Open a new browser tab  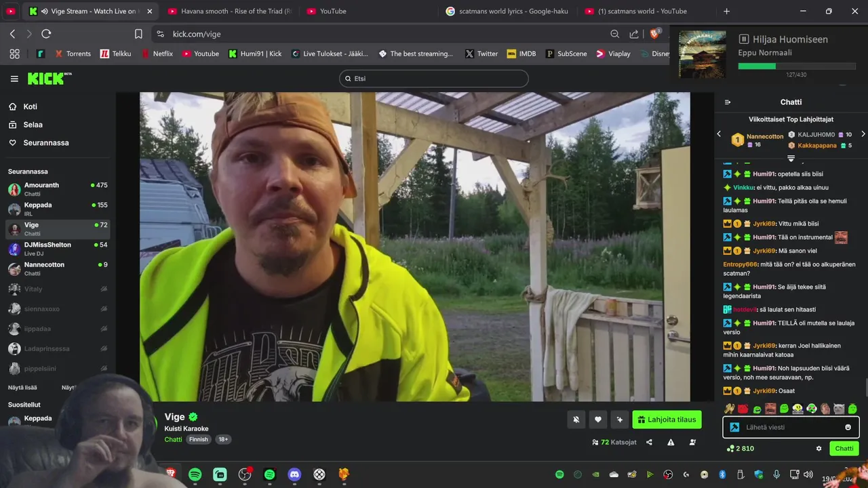pyautogui.click(x=726, y=11)
